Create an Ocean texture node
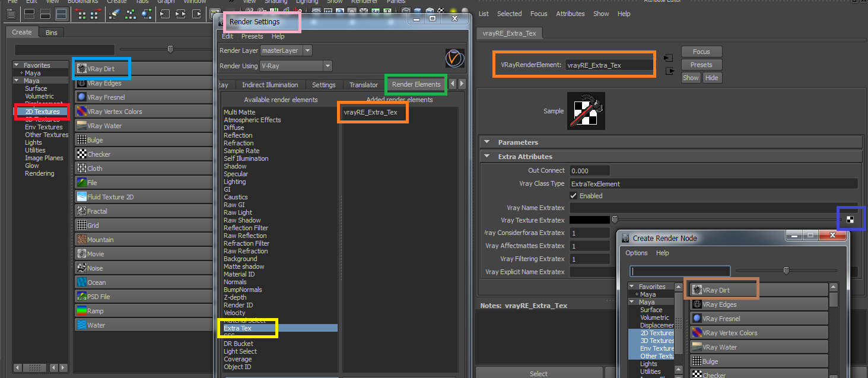 tap(143, 282)
